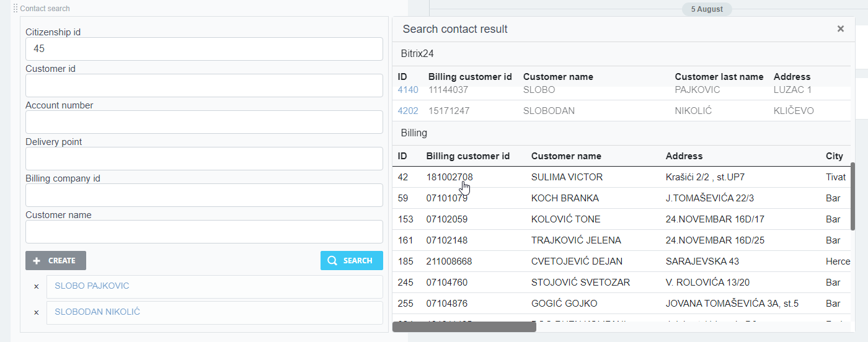The height and width of the screenshot is (342, 868).
Task: Open Bitrix24 record ID 4140
Action: coord(408,90)
